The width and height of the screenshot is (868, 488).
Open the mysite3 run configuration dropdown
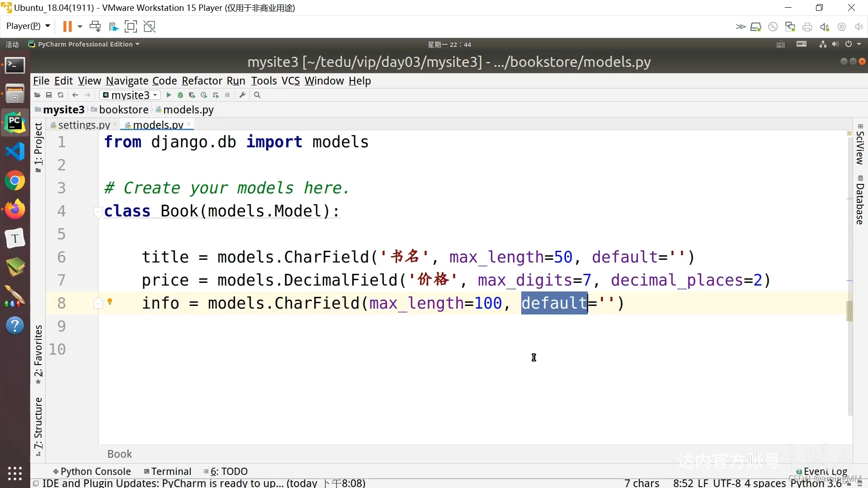130,95
